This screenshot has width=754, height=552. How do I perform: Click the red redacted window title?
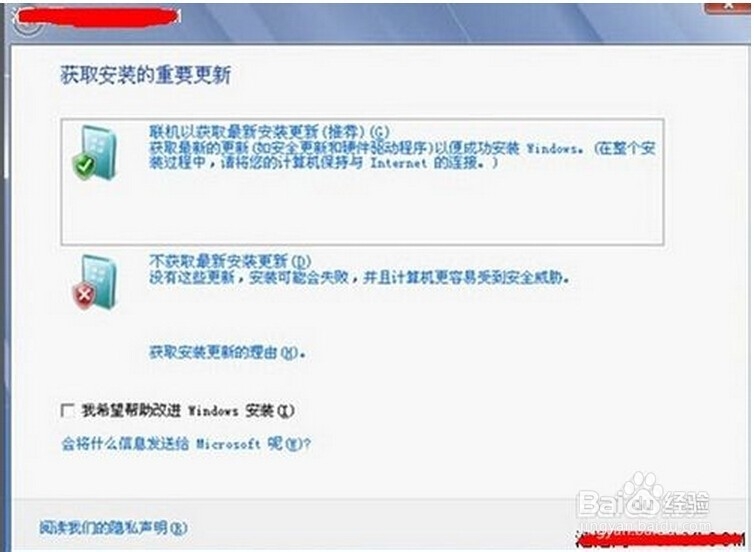[x=98, y=17]
